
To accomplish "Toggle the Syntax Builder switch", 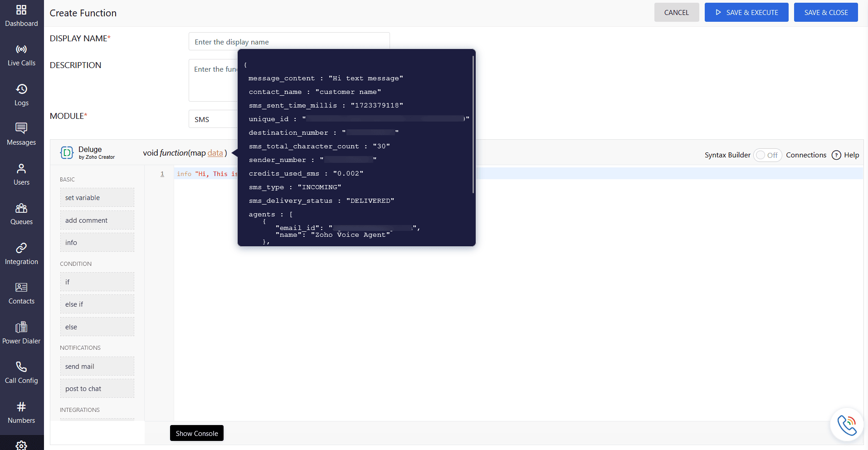I will (767, 155).
